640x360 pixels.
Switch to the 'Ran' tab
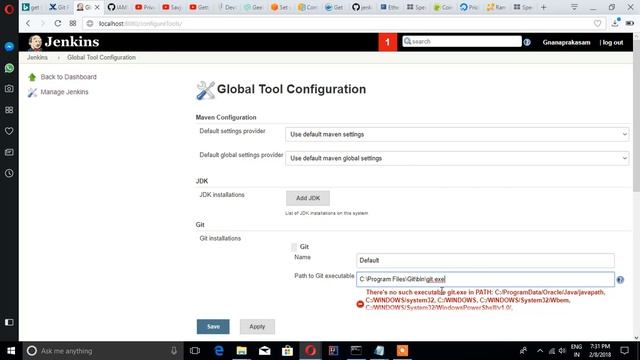point(496,7)
